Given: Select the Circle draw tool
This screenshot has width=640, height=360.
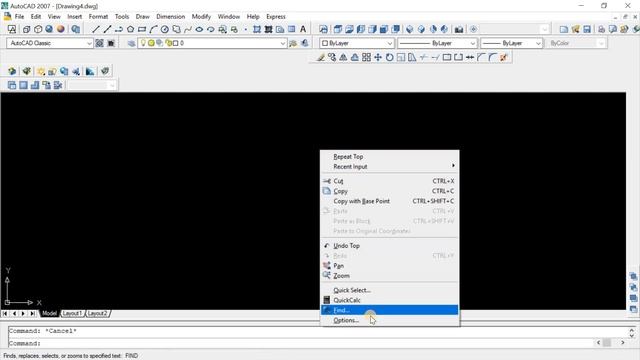Looking at the screenshot, I should 164,29.
